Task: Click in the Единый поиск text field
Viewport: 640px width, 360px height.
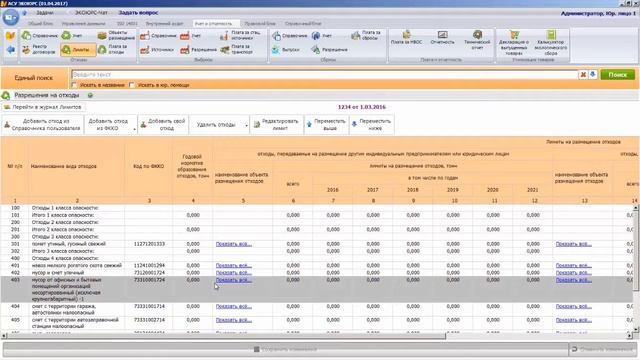Action: click(324, 75)
